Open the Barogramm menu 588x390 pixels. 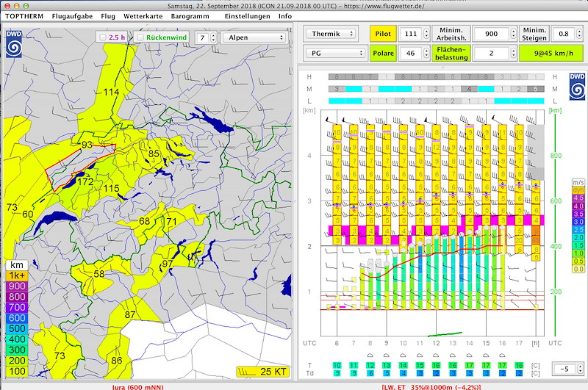[190, 16]
